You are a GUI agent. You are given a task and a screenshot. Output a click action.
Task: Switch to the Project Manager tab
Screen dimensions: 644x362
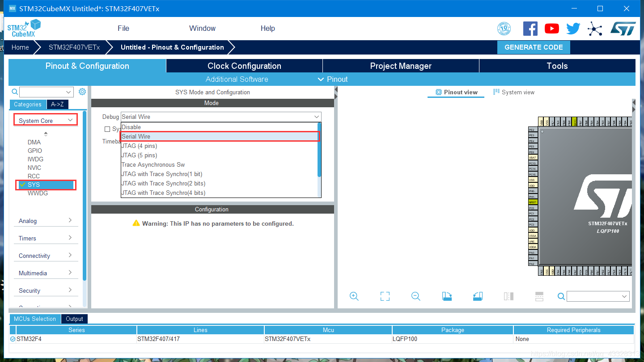tap(401, 66)
